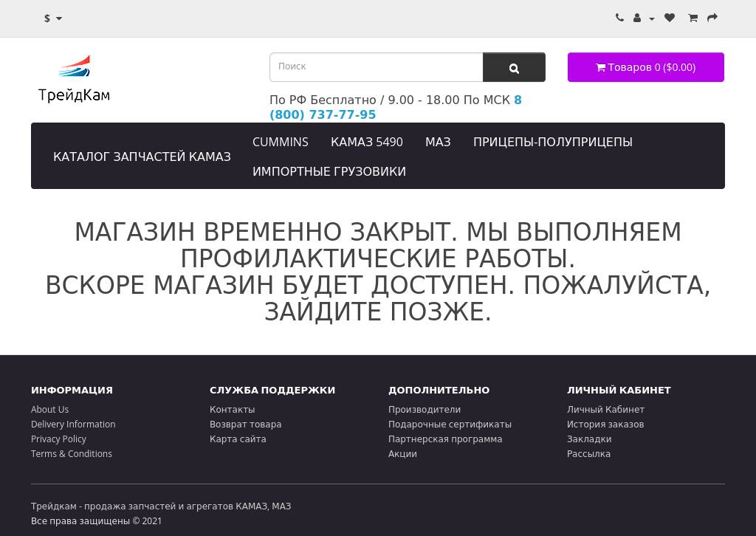The image size is (756, 536).
Task: Click the ТрейдКам logo
Action: click(74, 78)
